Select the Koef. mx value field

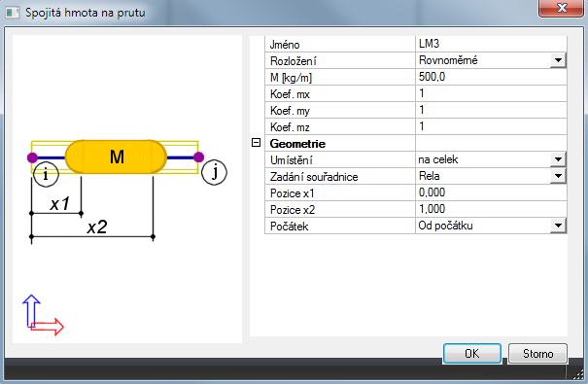click(491, 93)
